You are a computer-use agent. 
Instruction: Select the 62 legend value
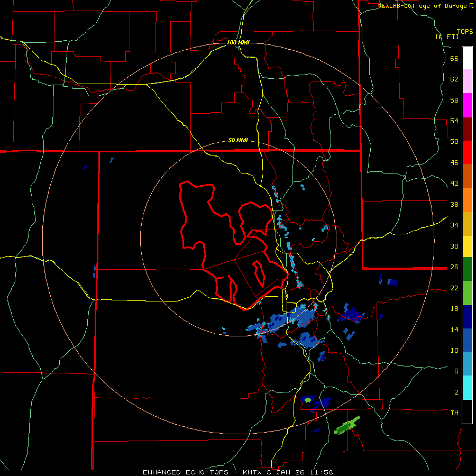click(x=454, y=79)
